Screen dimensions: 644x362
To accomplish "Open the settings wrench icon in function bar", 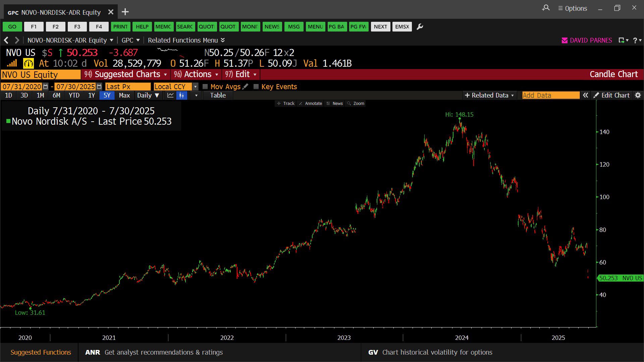I will coord(420,27).
